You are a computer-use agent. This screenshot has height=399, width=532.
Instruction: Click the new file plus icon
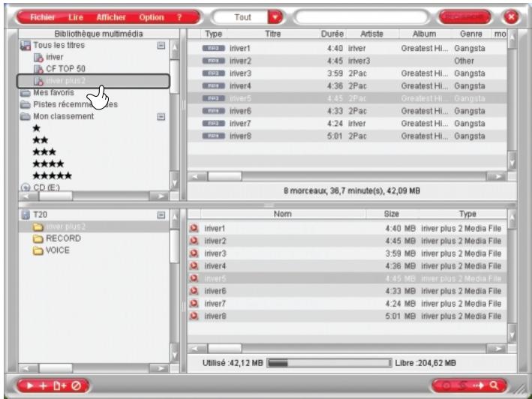pyautogui.click(x=59, y=385)
